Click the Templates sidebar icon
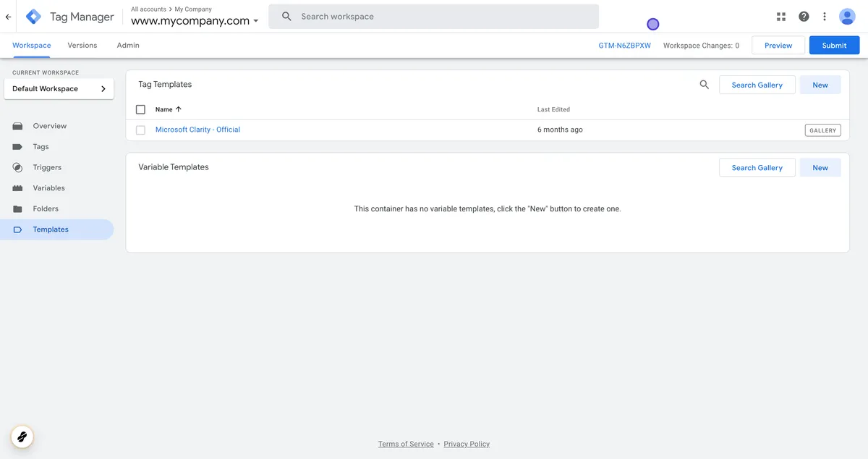Viewport: 868px width, 459px height. click(x=18, y=230)
